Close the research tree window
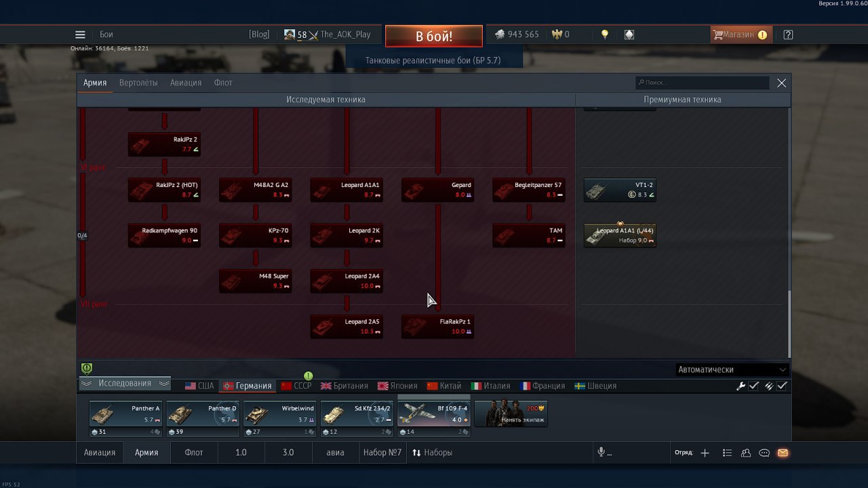The height and width of the screenshot is (488, 868). [x=781, y=83]
